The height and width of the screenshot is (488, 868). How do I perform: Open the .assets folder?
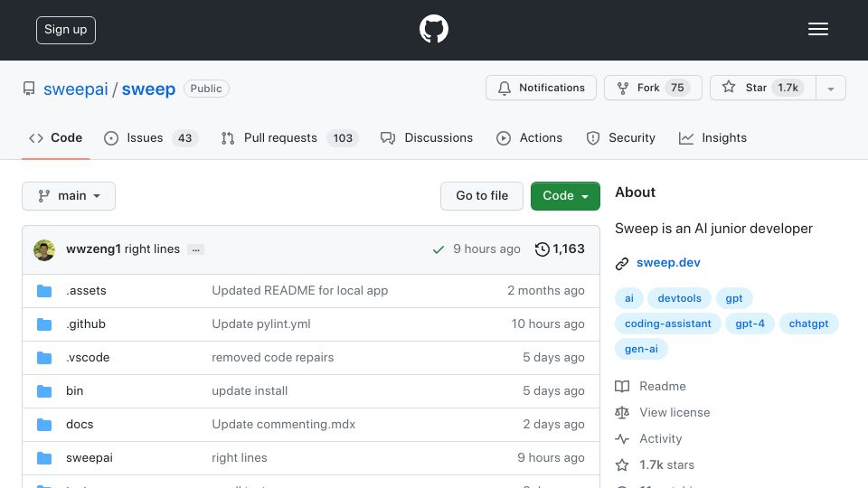[86, 290]
